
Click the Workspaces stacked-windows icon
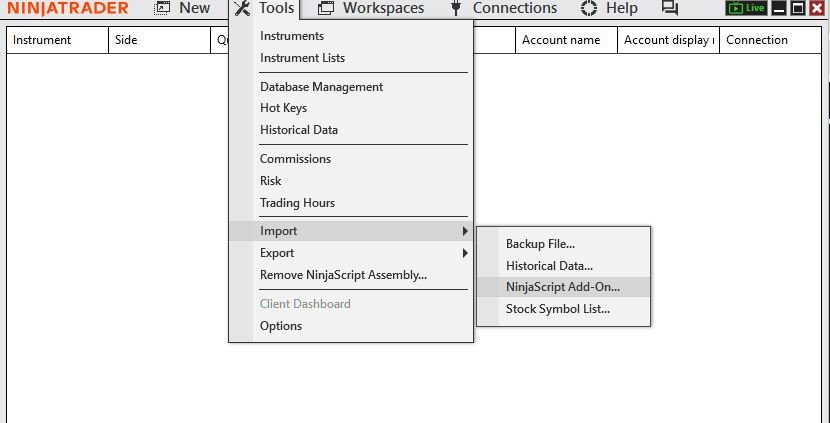[x=326, y=8]
